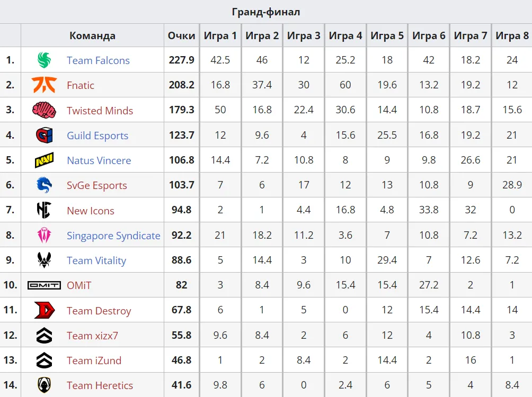Click the OMiT logo icon
The image size is (532, 397).
click(44, 285)
